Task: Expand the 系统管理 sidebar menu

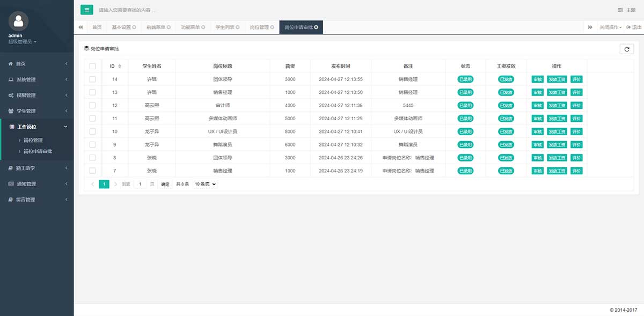Action: point(36,79)
